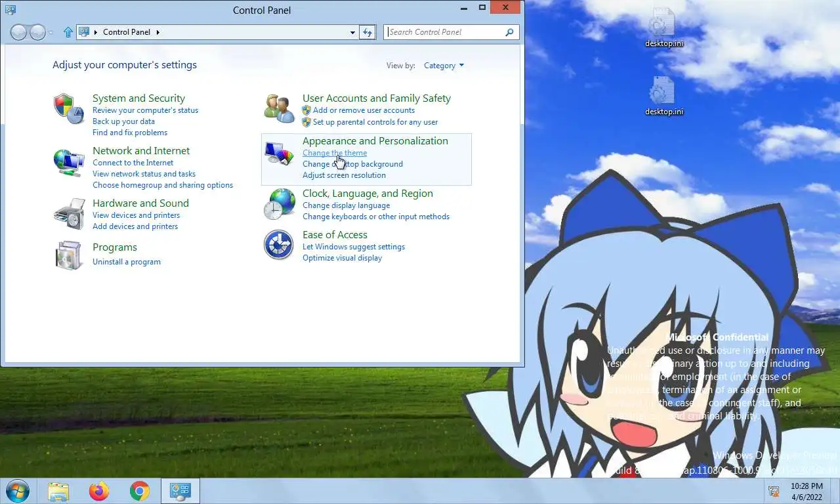
Task: Click Change display language
Action: pyautogui.click(x=346, y=205)
